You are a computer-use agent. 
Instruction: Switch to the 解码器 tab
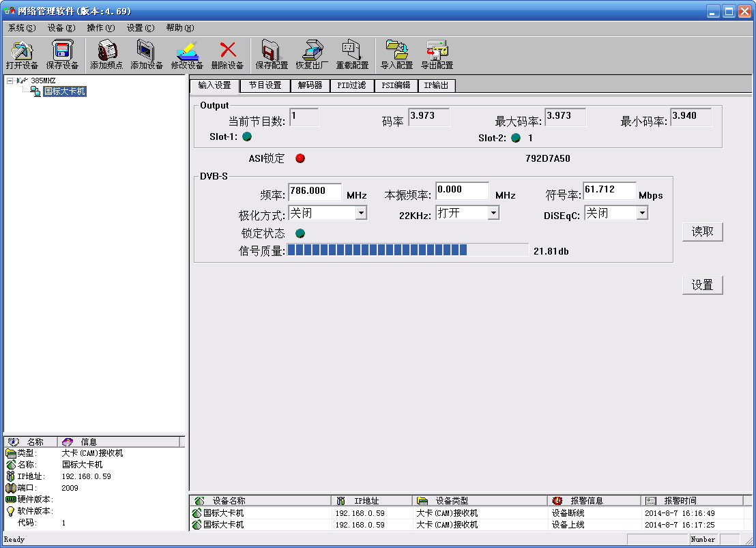(310, 85)
